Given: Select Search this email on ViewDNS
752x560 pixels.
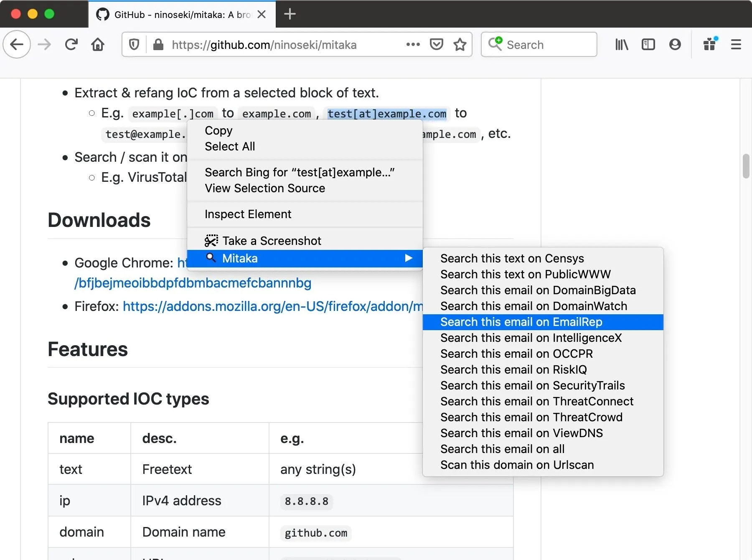Looking at the screenshot, I should tap(543, 433).
